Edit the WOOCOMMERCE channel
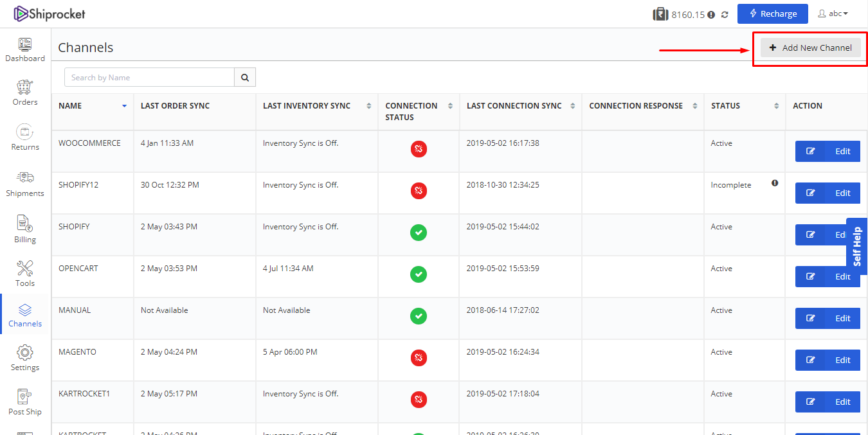The height and width of the screenshot is (435, 868). 827,152
